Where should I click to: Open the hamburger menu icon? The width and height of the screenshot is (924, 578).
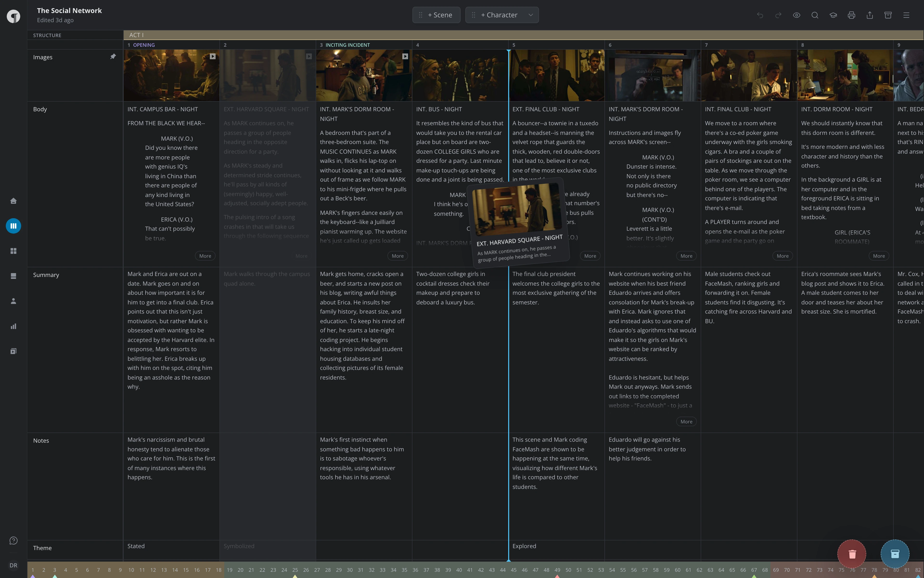click(x=906, y=15)
